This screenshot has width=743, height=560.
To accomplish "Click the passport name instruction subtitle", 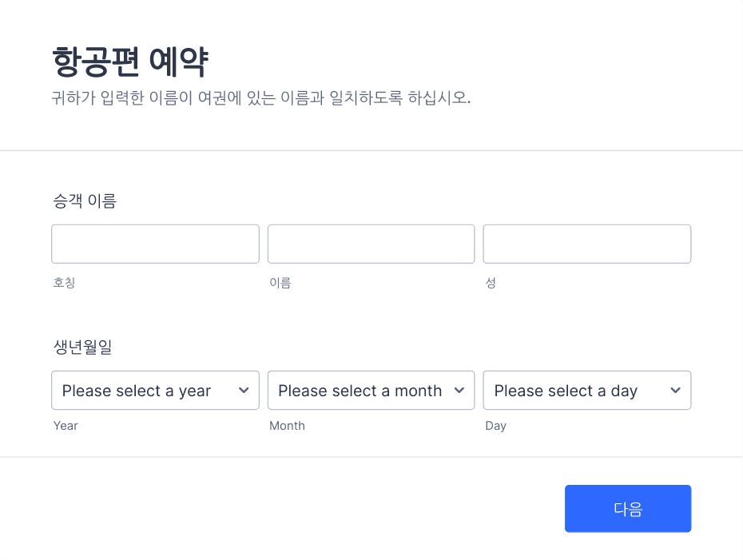I will [x=261, y=98].
